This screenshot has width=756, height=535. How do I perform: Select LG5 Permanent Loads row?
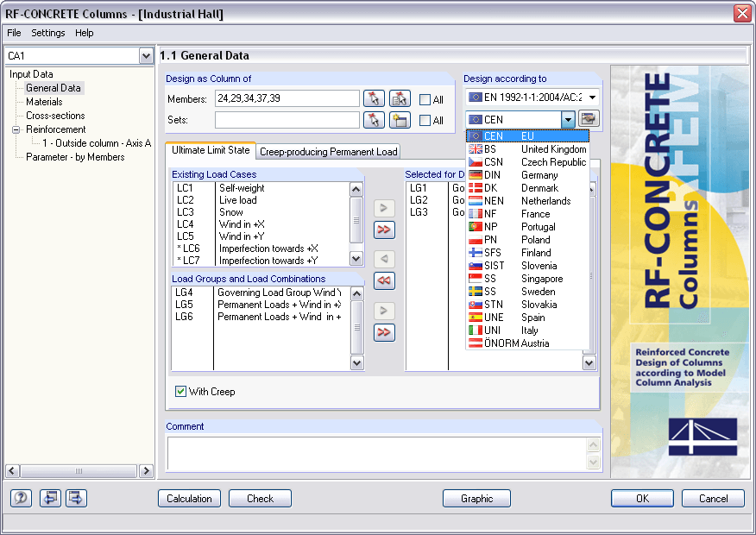coord(260,305)
